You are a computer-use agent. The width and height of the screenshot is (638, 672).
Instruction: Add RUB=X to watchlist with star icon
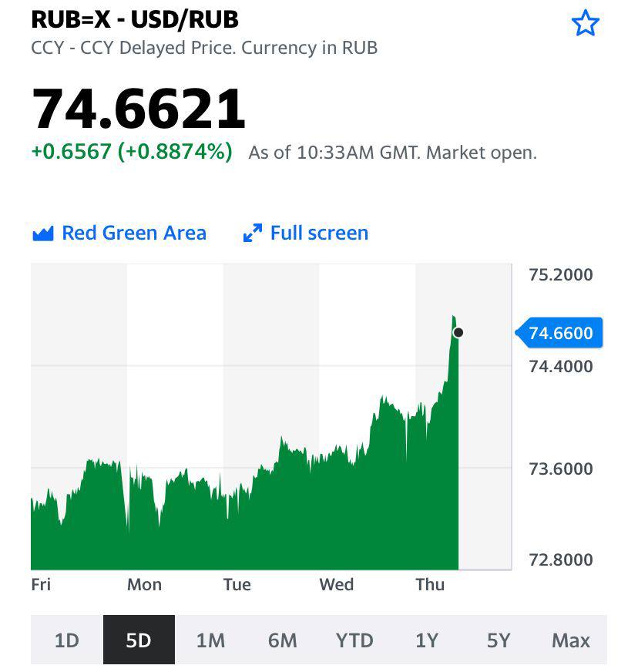[x=585, y=24]
